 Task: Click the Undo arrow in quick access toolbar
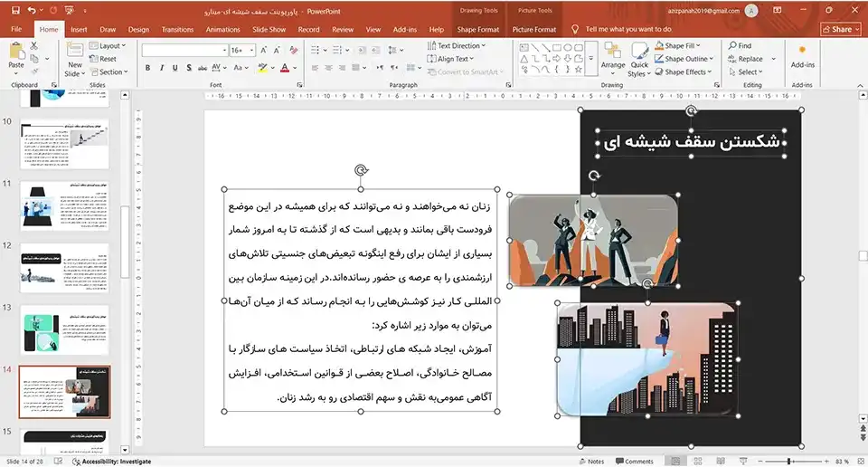pyautogui.click(x=31, y=11)
